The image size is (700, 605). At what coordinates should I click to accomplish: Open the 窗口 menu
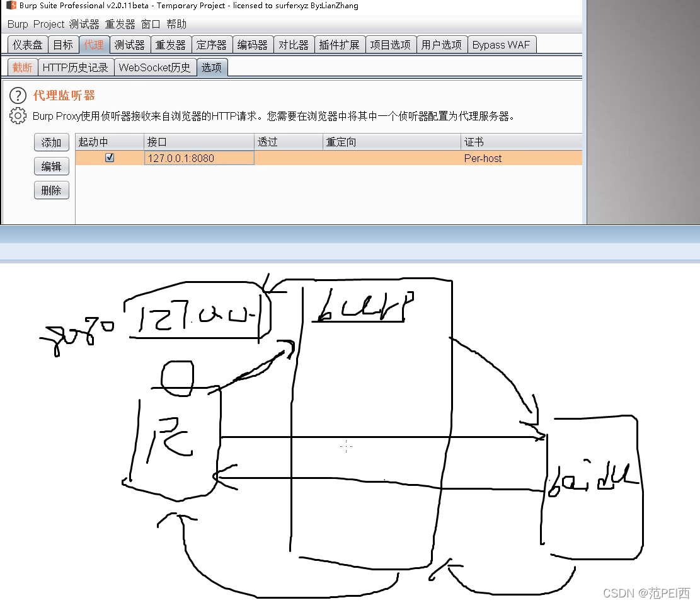(151, 24)
